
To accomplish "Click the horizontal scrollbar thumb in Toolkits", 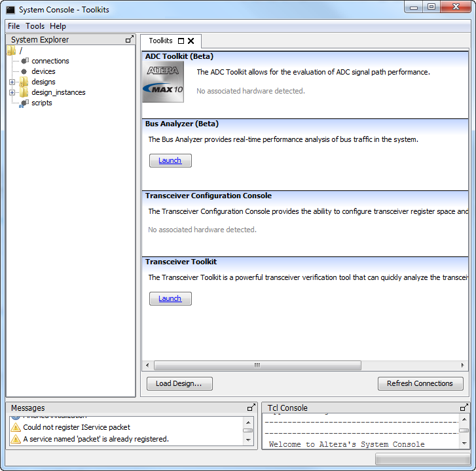I will (257, 365).
